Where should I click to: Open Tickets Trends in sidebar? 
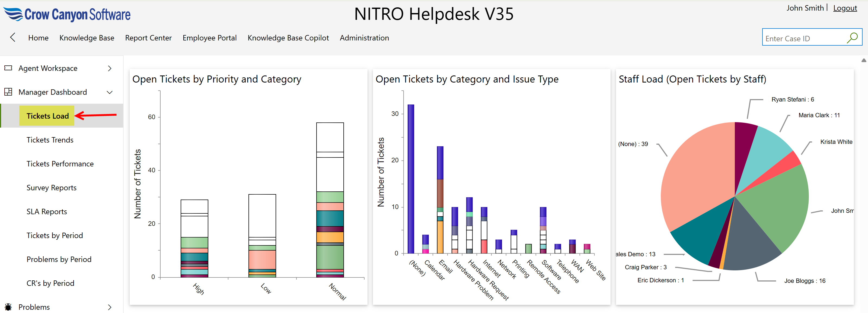point(50,140)
